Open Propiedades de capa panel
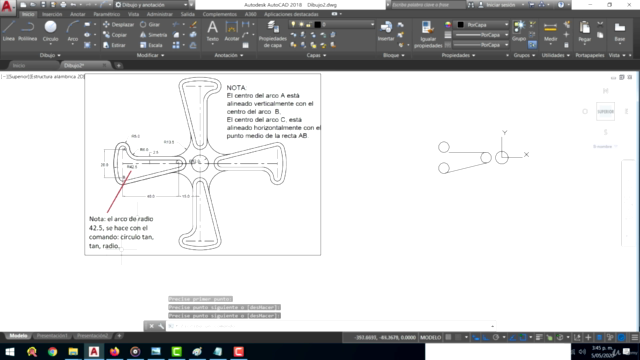640x360 pixels. (273, 34)
